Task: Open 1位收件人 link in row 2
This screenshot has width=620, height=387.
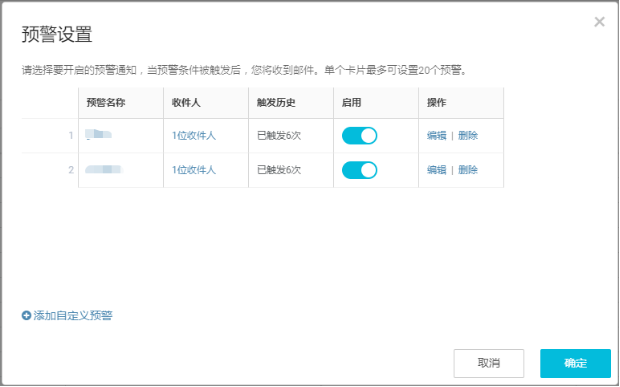Action: tap(194, 170)
